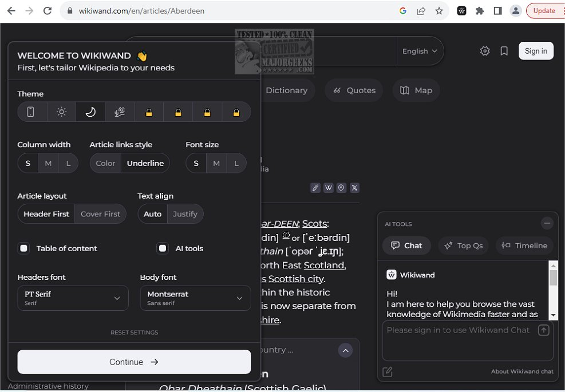Screen dimensions: 565x392
Task: Switch to Top Qs tab
Action: (463, 246)
